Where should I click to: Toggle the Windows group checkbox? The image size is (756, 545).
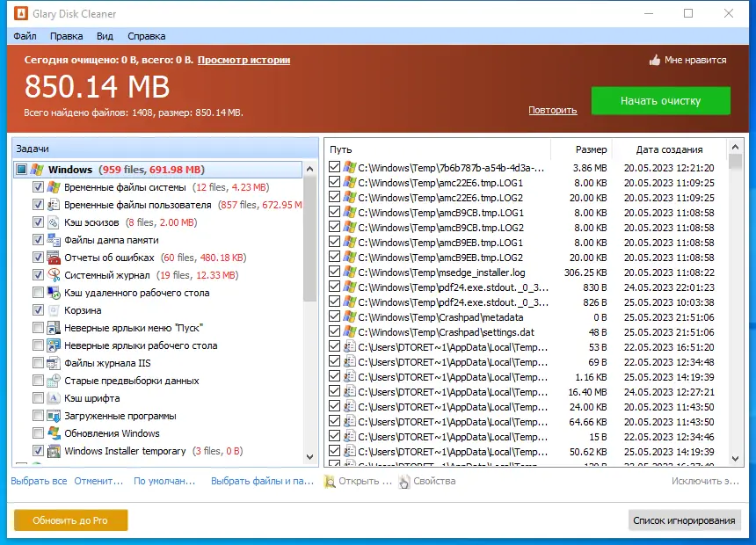pyautogui.click(x=21, y=170)
